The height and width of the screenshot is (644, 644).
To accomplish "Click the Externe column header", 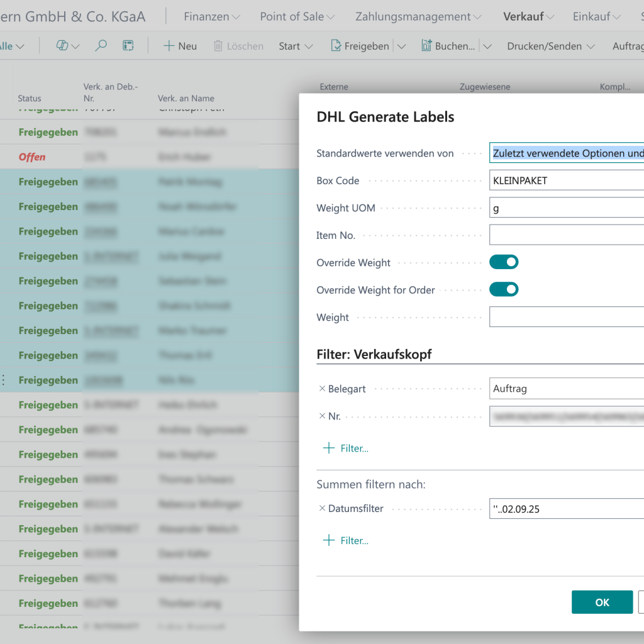I will coord(334,87).
